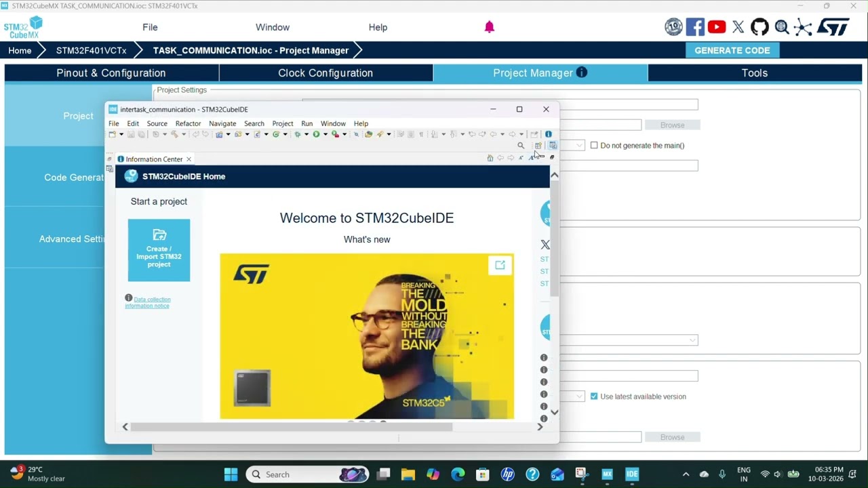Viewport: 868px width, 488px height.
Task: Open the Project menu in STM32CubeIDE
Action: pyautogui.click(x=283, y=123)
